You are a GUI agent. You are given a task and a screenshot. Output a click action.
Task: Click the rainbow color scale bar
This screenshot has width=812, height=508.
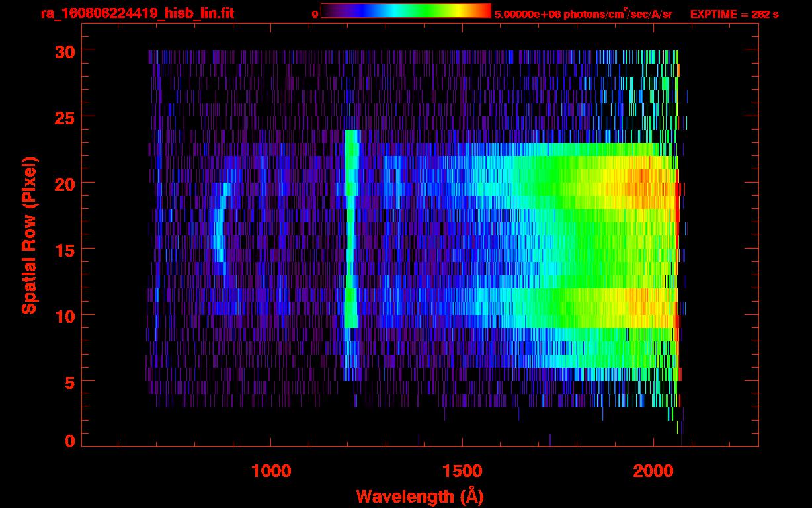[406, 11]
